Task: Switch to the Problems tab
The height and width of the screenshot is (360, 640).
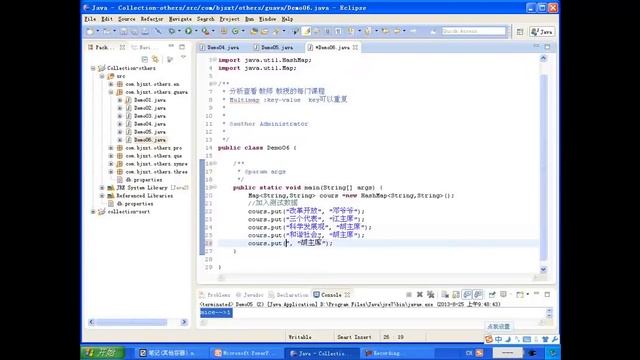Action: click(215, 295)
